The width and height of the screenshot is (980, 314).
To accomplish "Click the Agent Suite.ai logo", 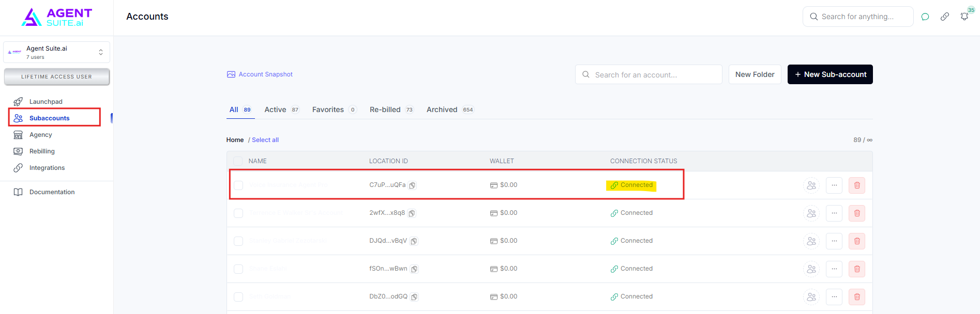I will coord(57,17).
